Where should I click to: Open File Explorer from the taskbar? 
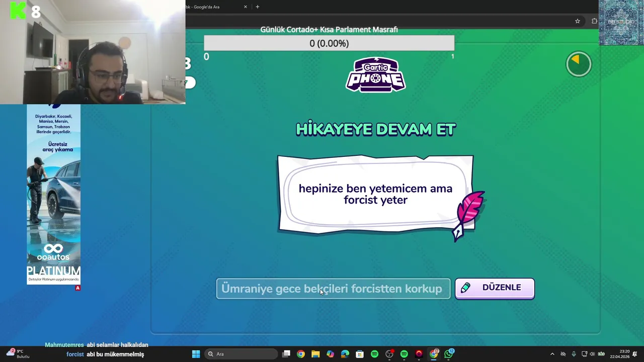[x=315, y=354]
